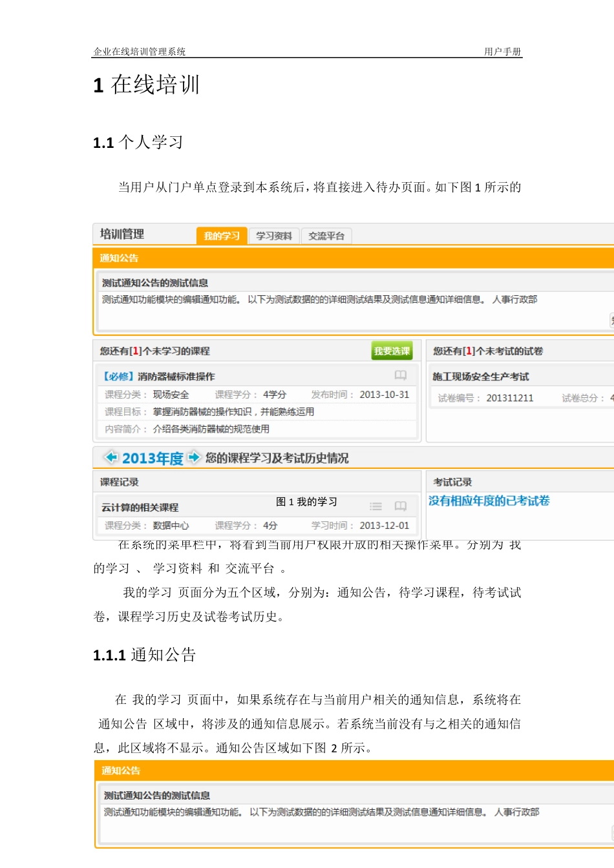Click the 培训管理 module title
This screenshot has height=868, width=614.
pyautogui.click(x=122, y=234)
